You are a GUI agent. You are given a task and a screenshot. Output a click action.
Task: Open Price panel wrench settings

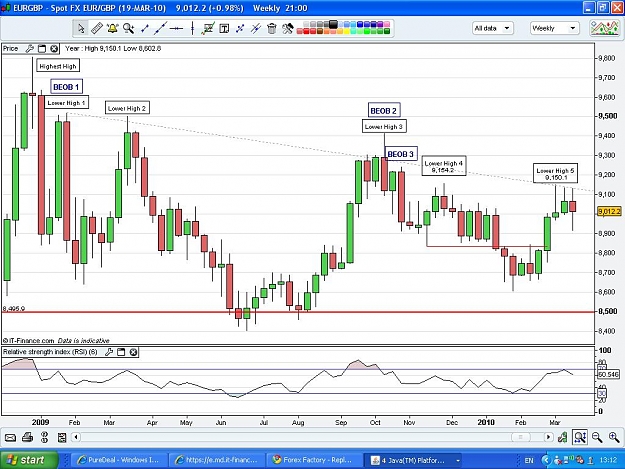tap(29, 49)
